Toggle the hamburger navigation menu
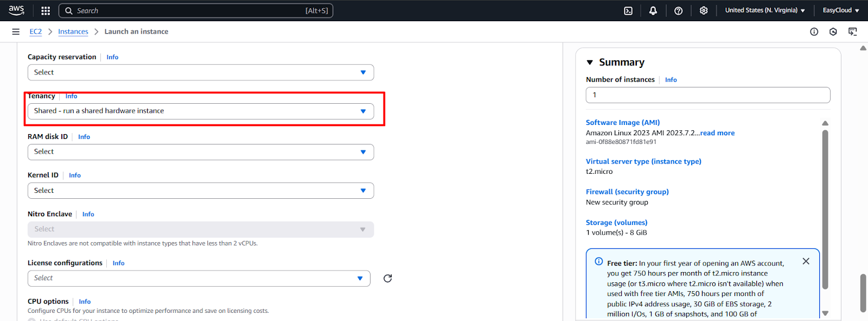Screen dimensions: 868x321 tap(16, 32)
